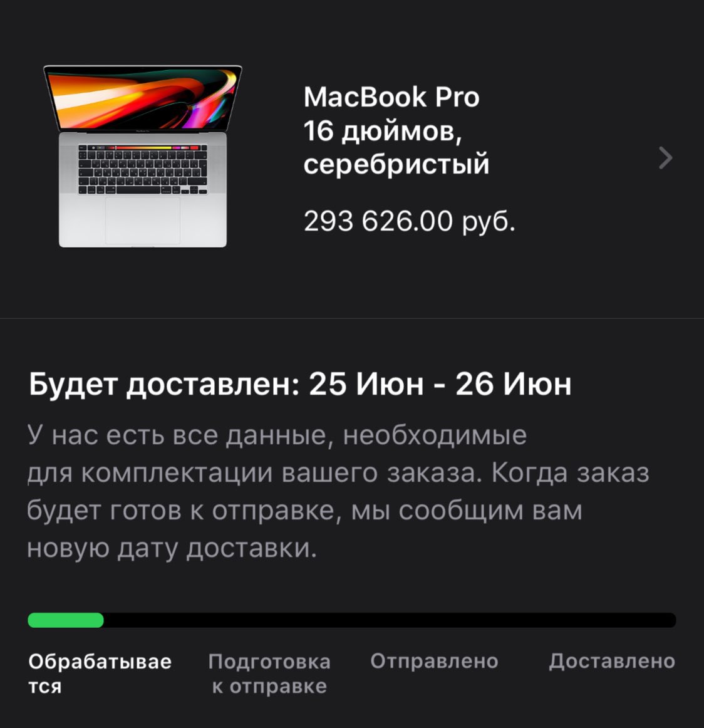This screenshot has width=704, height=728.
Task: Tap the delivery information paragraph text
Action: pyautogui.click(x=338, y=492)
